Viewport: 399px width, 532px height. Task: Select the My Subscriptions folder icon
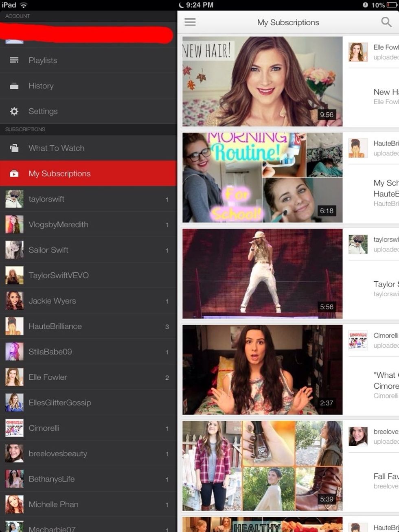[x=14, y=173]
